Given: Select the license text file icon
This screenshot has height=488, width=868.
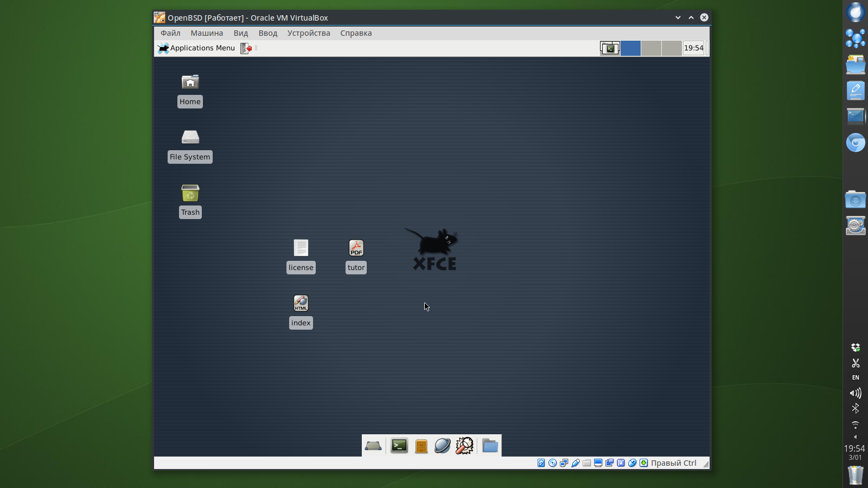Looking at the screenshot, I should 301,256.
